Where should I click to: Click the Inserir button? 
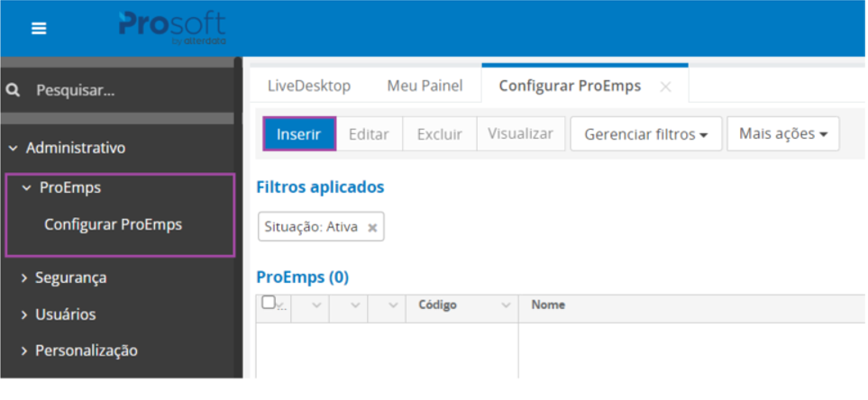(x=299, y=134)
